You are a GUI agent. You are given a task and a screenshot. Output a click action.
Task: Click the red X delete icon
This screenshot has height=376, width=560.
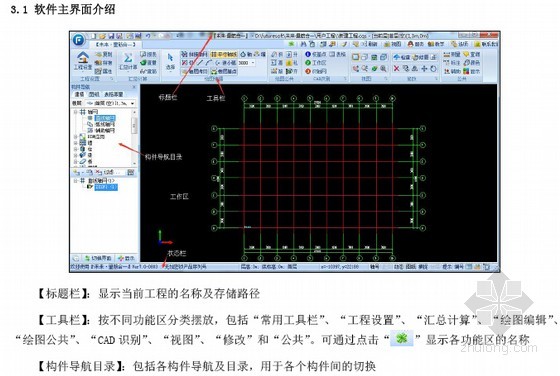396,69
